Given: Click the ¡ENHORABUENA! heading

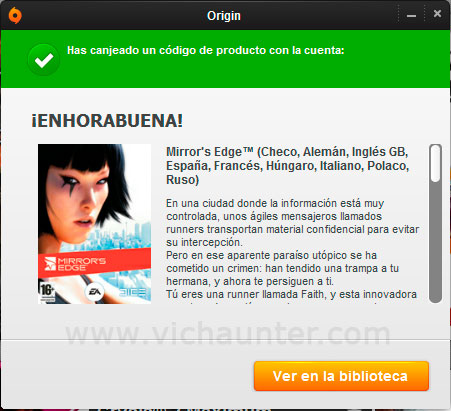Looking at the screenshot, I should click(107, 120).
